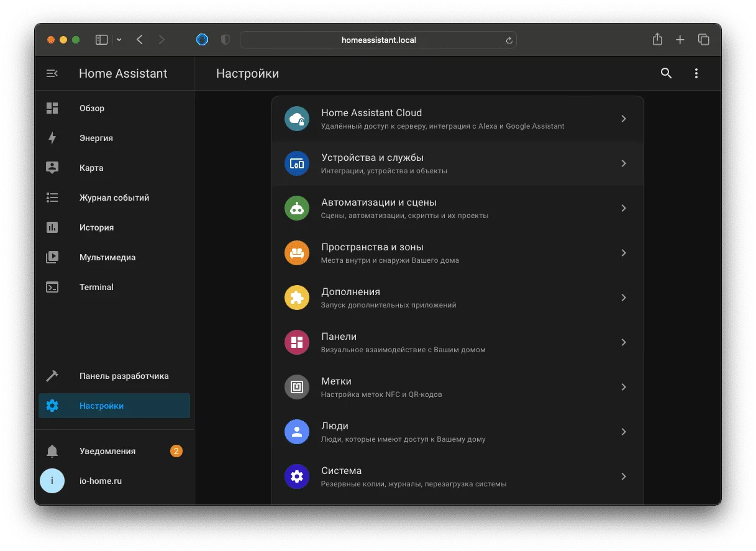Expand Люди row chevron
The image size is (756, 551).
(624, 432)
